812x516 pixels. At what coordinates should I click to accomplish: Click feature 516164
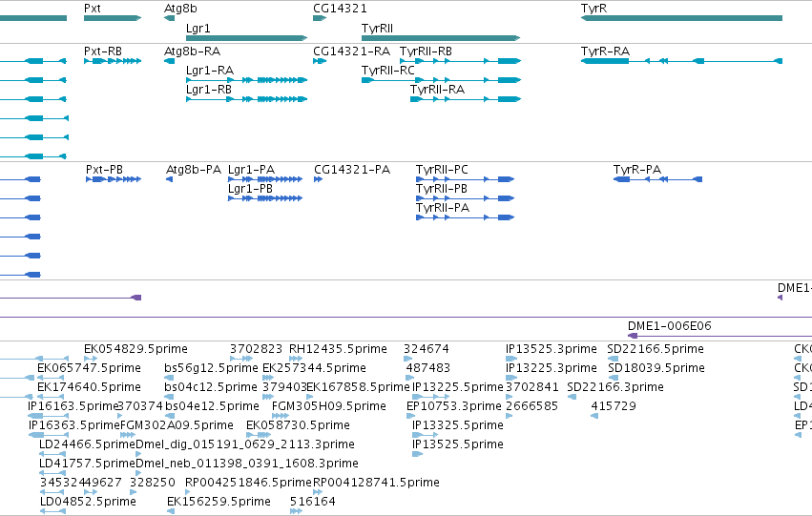(296, 512)
